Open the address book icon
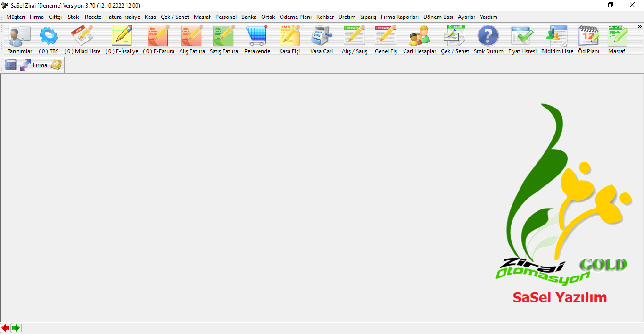The height and width of the screenshot is (334, 644). tap(56, 65)
